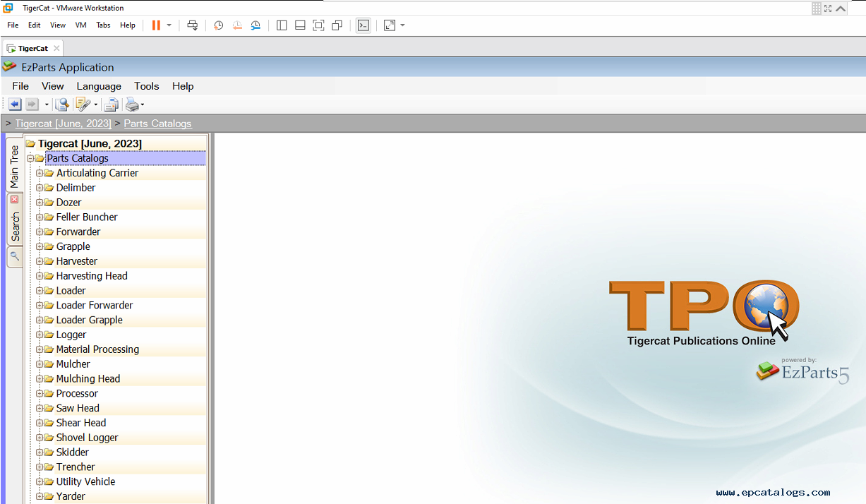866x504 pixels.
Task: Click the take snapshot clock icon
Action: click(219, 25)
